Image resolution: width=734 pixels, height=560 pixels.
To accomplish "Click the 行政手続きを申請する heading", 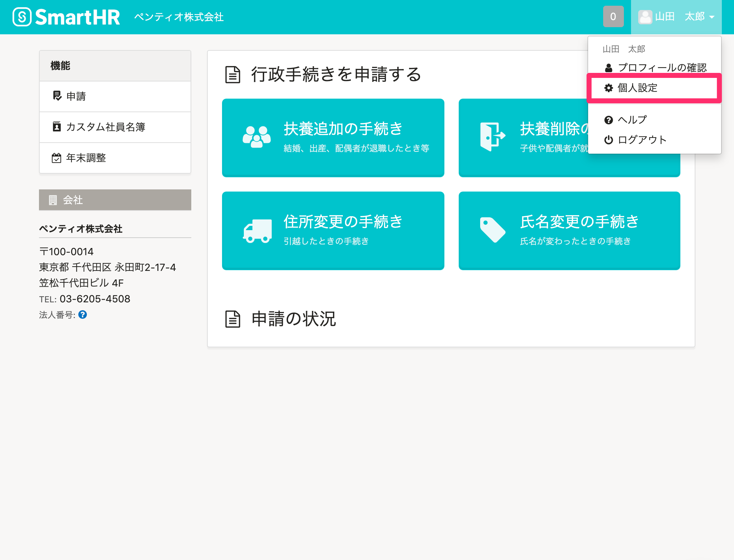I will [x=336, y=75].
